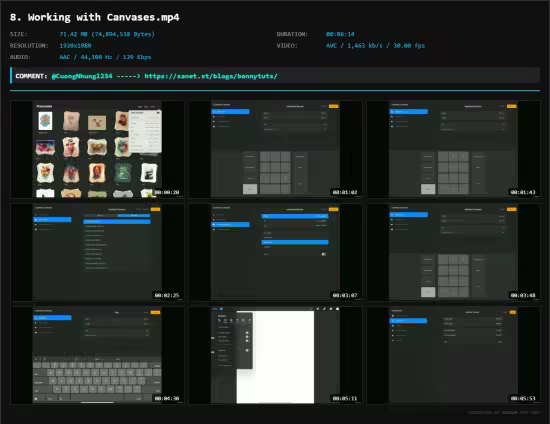Click the 'AUDIO:' label
The image size is (550, 424).
pyautogui.click(x=20, y=57)
